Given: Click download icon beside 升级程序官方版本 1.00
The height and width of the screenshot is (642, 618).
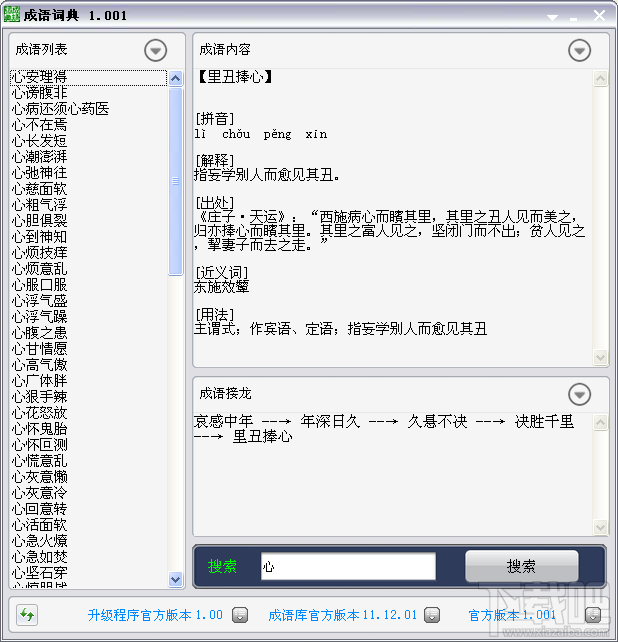Looking at the screenshot, I should [240, 615].
